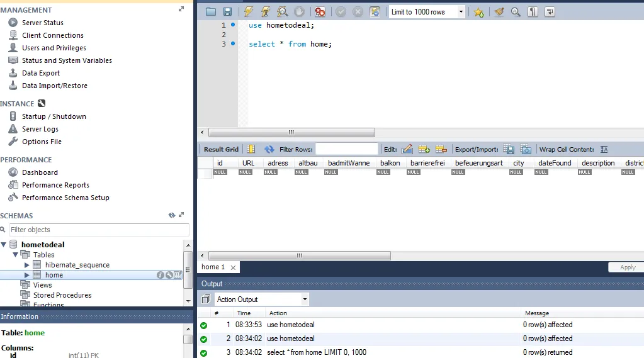Show home table info icon
This screenshot has width=644, height=358.
160,275
